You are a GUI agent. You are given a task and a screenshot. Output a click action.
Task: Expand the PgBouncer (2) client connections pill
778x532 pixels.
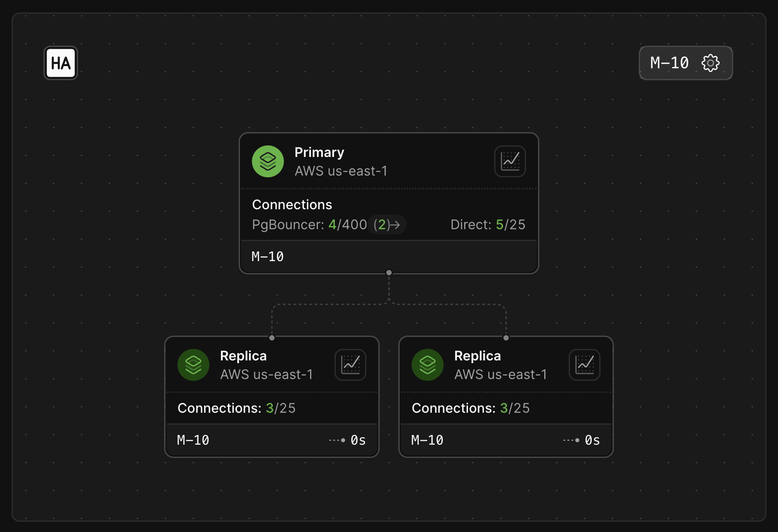[386, 225]
